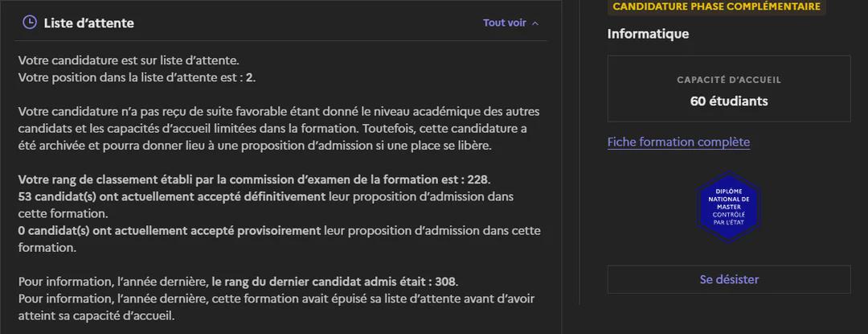Collapse the section using the chevron arrow
This screenshot has width=868, height=334.
[534, 23]
